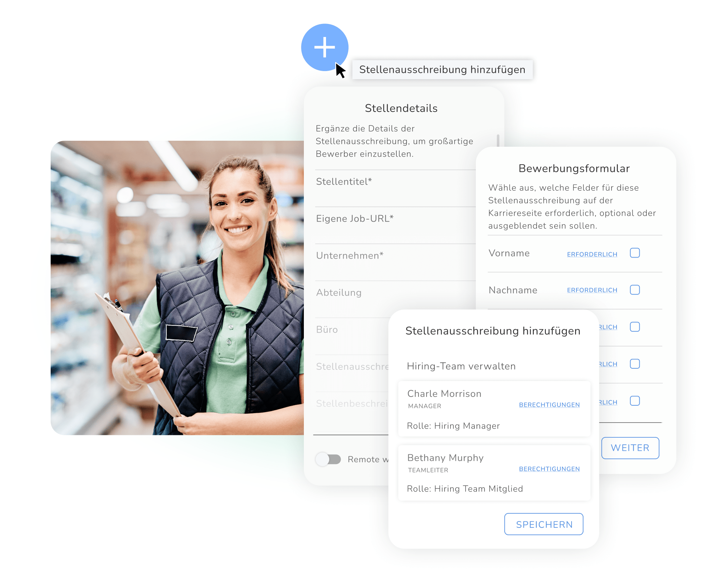The image size is (728, 570).
Task: Click Rolle: Hiring Manager text
Action: click(453, 426)
